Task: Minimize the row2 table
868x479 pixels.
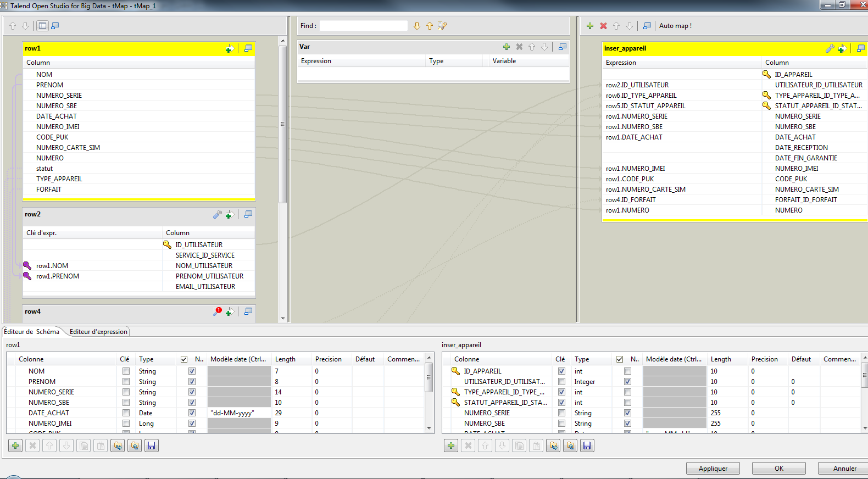Action: (248, 214)
